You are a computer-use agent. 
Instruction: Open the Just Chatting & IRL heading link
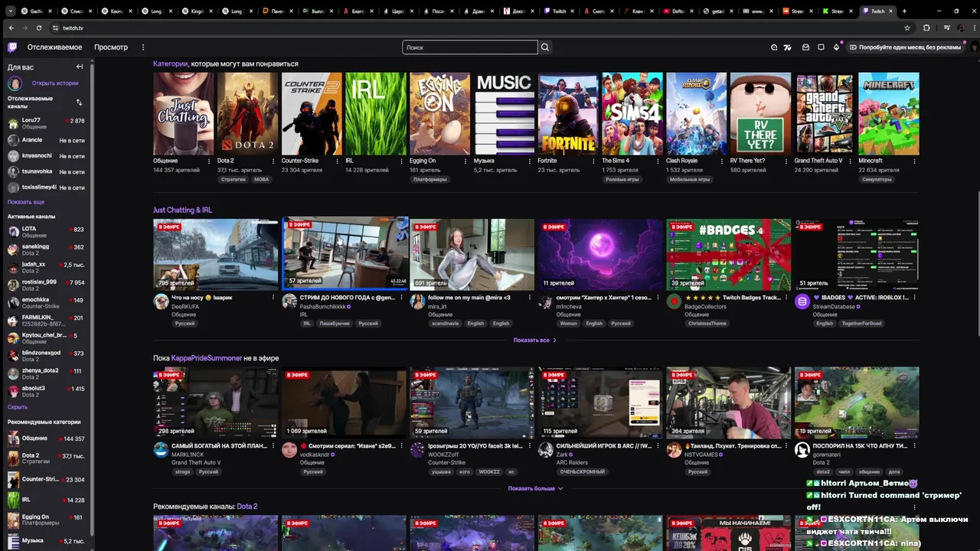pos(182,210)
